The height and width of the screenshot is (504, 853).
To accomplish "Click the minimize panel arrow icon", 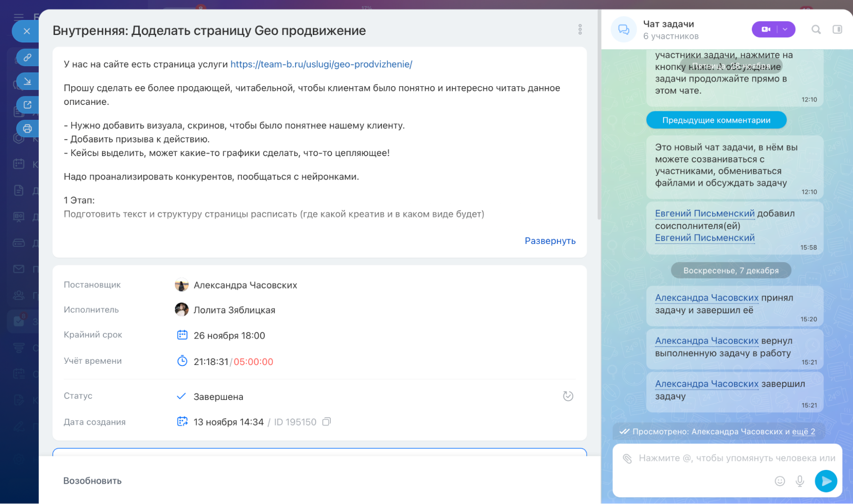I will 27,81.
